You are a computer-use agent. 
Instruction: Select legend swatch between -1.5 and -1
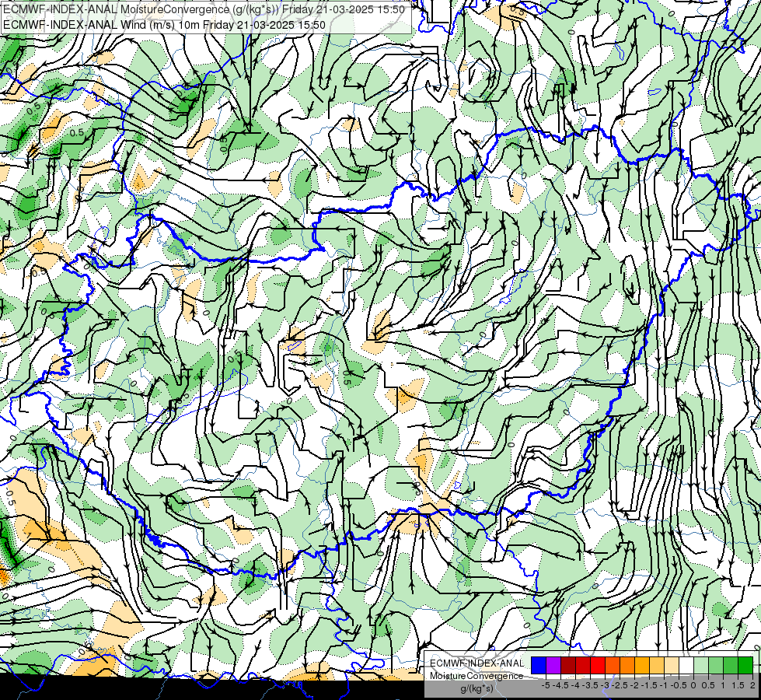tap(657, 665)
